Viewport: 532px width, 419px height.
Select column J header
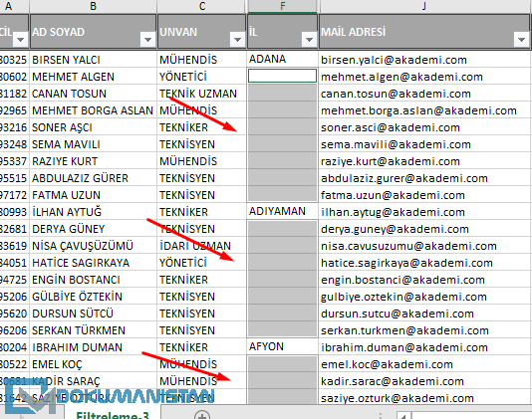click(424, 6)
